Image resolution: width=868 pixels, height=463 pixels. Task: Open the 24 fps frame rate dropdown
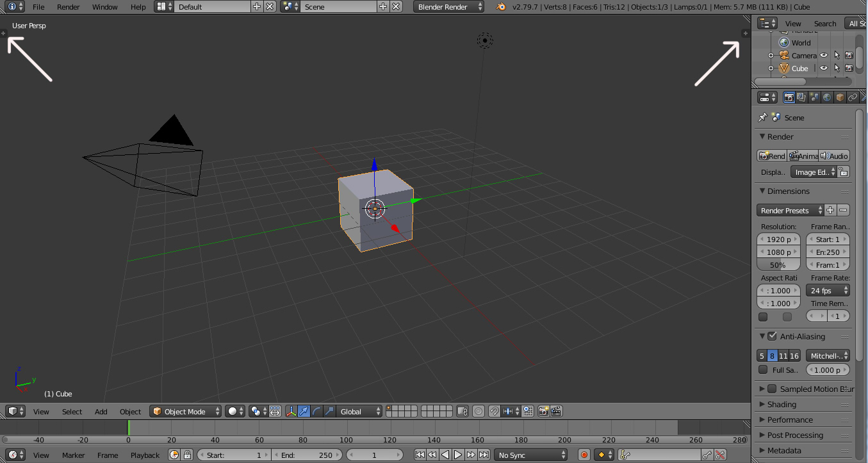(x=828, y=290)
